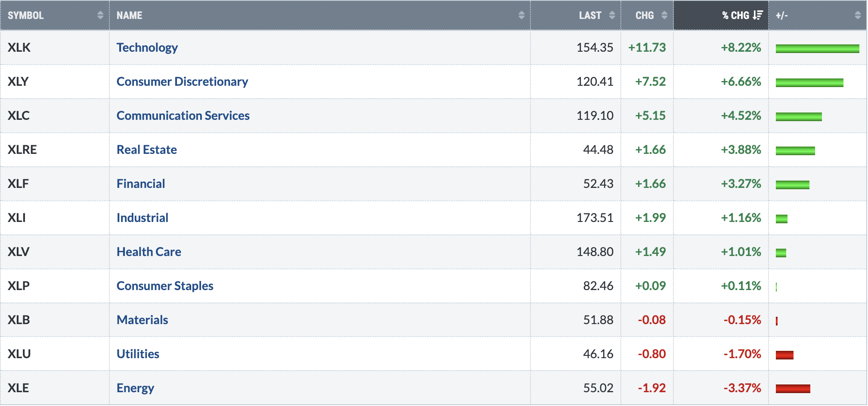Open the Real Estate sector link
The height and width of the screenshot is (406, 868).
(x=147, y=150)
